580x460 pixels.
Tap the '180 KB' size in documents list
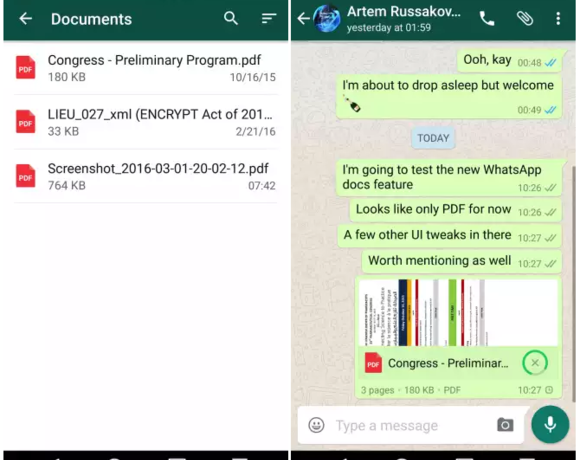pos(67,77)
